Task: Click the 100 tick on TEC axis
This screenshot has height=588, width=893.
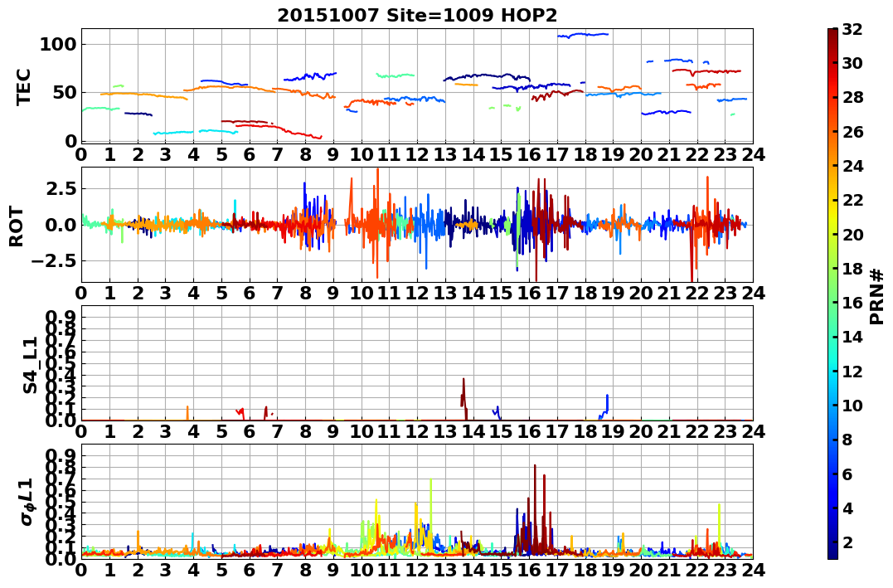Action: pos(58,44)
